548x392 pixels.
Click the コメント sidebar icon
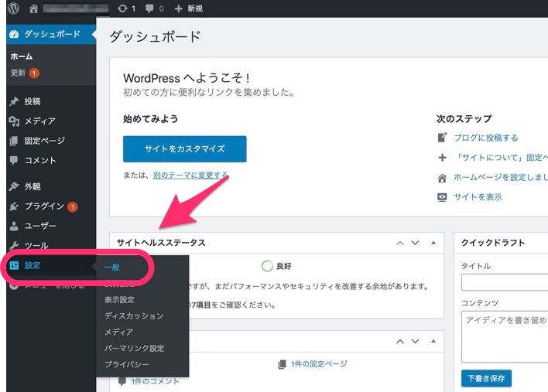tap(14, 160)
